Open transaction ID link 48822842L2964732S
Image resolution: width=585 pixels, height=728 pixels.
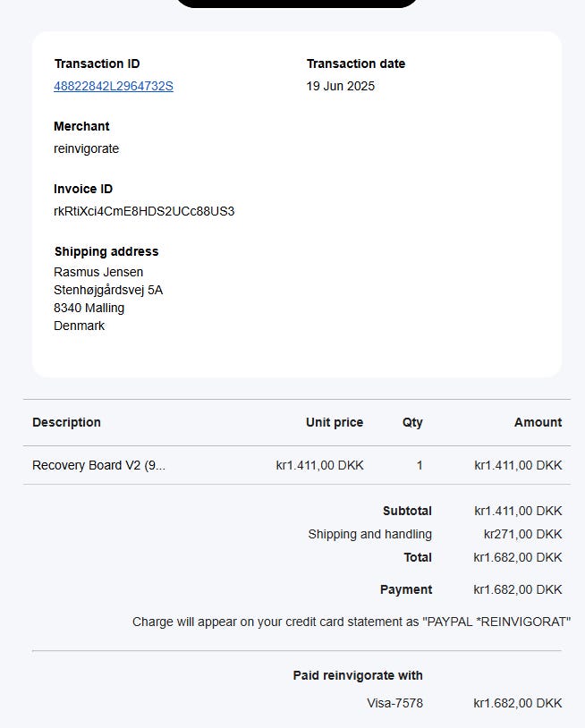pos(114,87)
